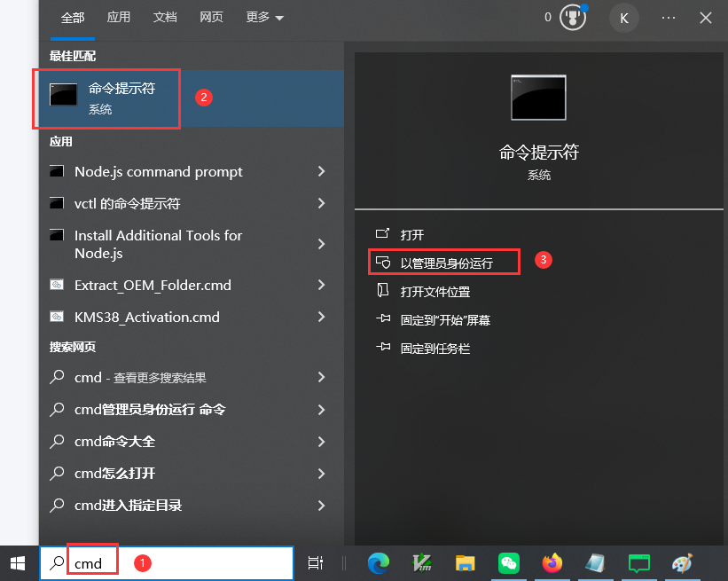This screenshot has height=581, width=728.
Task: Launch Firefox from the taskbar
Action: (x=552, y=562)
